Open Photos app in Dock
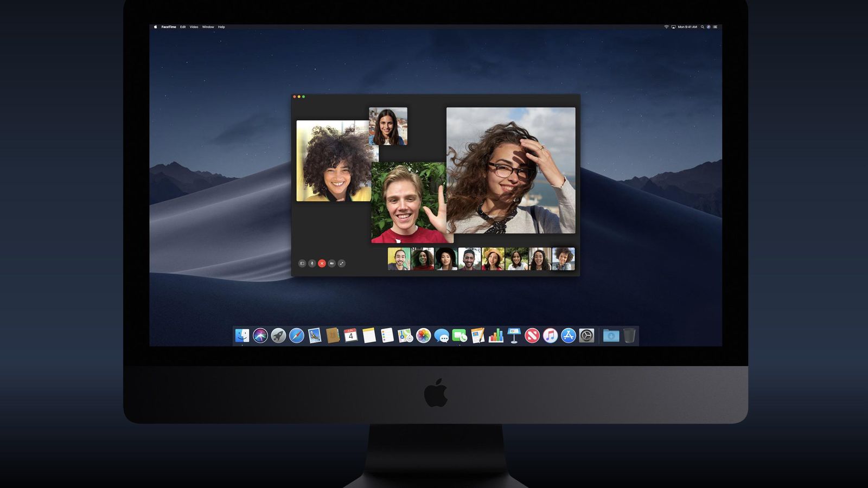The width and height of the screenshot is (868, 488). pyautogui.click(x=424, y=336)
